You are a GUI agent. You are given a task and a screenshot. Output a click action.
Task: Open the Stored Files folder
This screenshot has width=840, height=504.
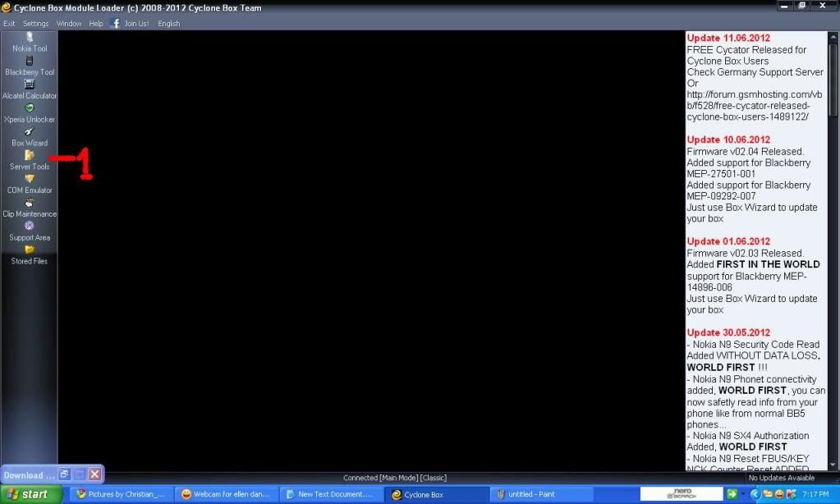tap(30, 255)
